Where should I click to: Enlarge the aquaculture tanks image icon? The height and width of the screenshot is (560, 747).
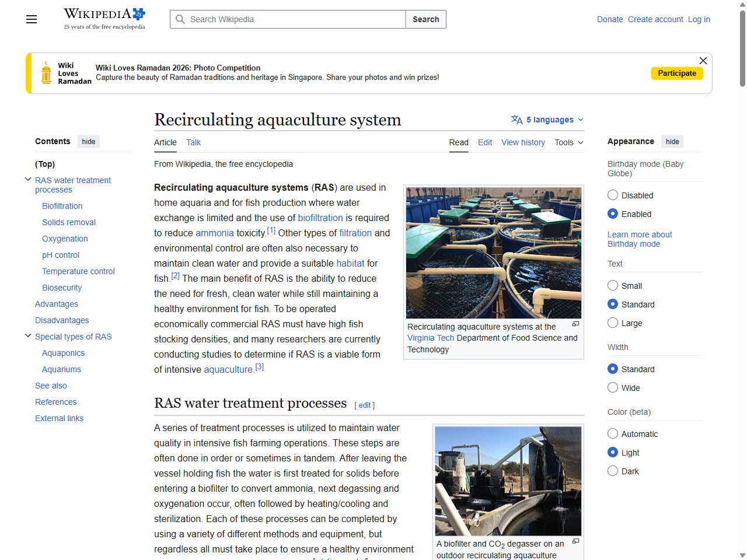(x=575, y=324)
